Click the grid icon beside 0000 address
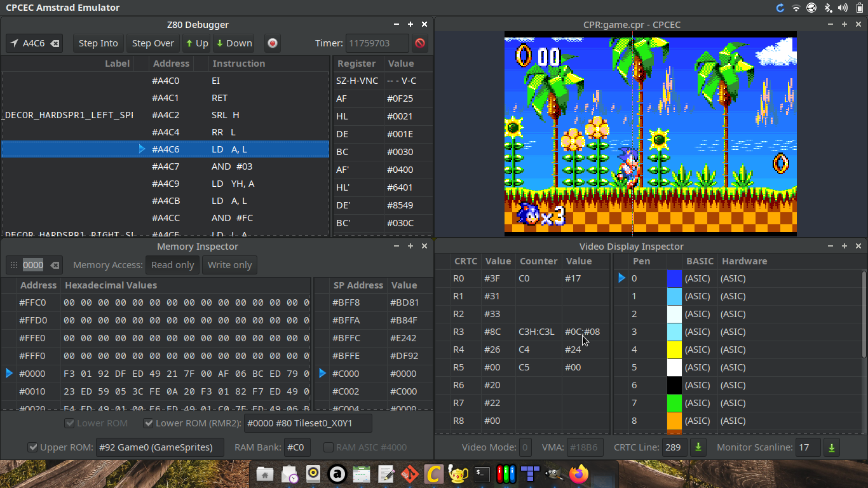 (14, 265)
